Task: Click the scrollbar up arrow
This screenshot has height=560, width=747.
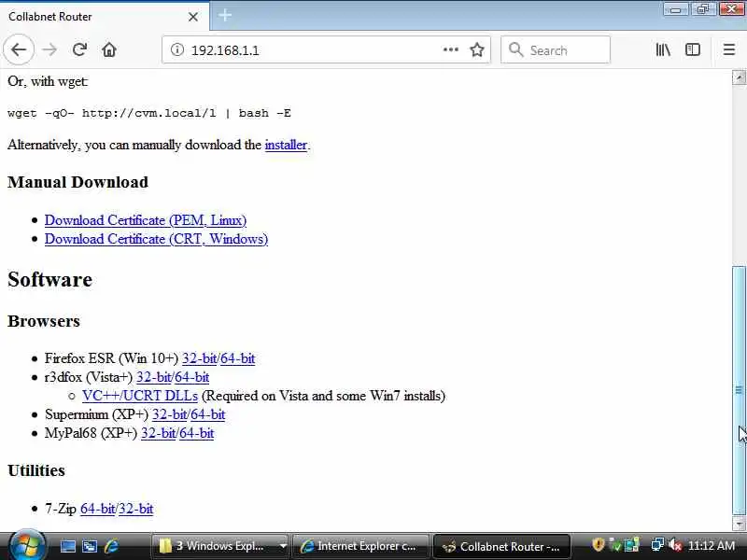Action: 739,77
